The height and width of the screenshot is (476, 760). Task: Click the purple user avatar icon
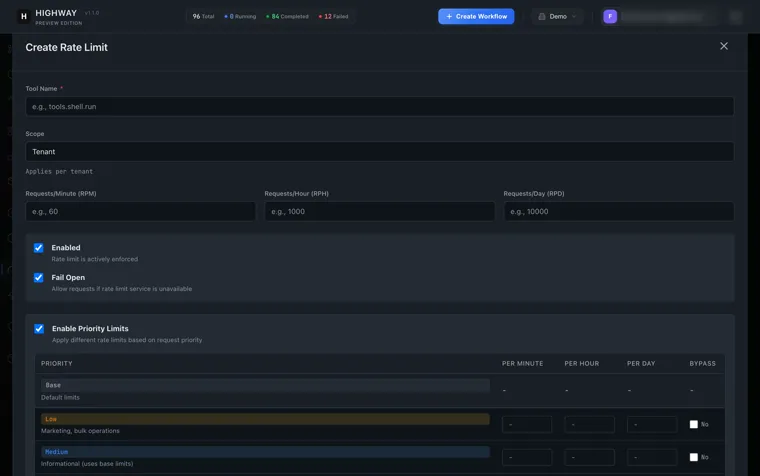[610, 16]
